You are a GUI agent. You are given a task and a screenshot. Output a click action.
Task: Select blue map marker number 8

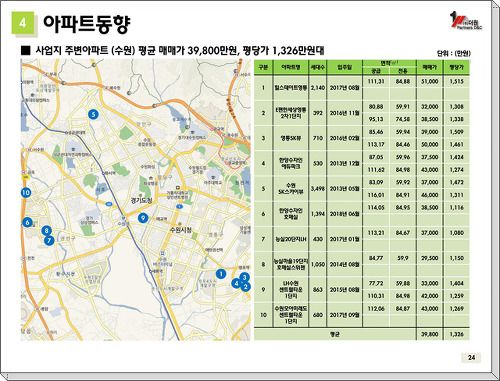pyautogui.click(x=46, y=230)
